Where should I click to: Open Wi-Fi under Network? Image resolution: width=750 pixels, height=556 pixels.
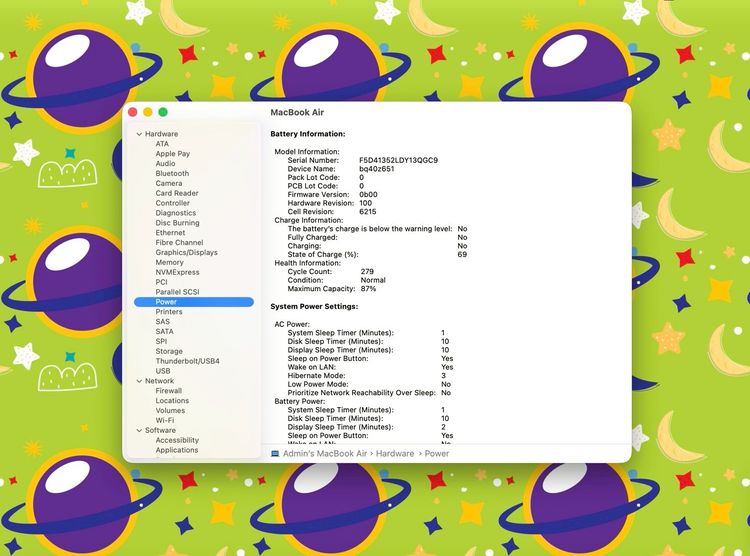165,420
